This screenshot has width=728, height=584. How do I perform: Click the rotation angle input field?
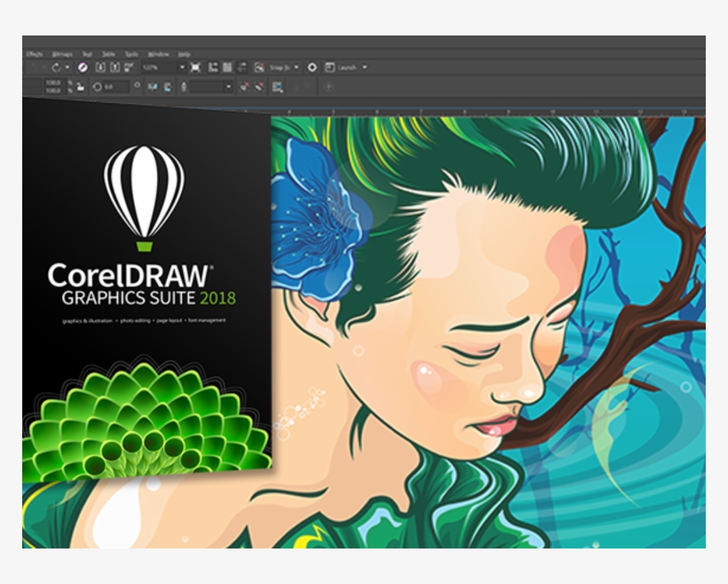point(115,86)
